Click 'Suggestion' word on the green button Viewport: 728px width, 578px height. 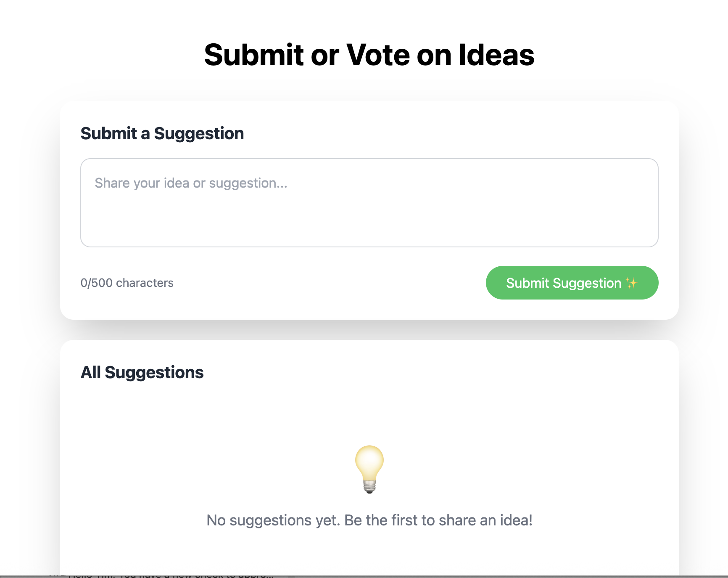(x=587, y=283)
